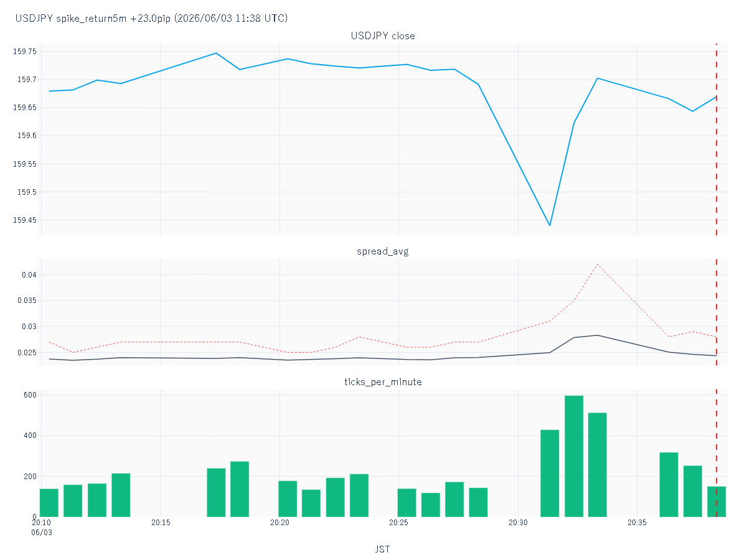
Task: Click the 159.75 y-axis tick label
Action: (25, 52)
